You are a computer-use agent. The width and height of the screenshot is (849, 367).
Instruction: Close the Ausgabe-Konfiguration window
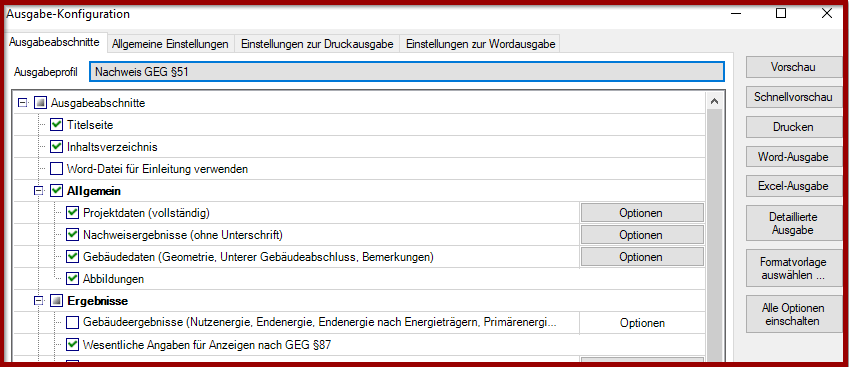click(x=827, y=14)
